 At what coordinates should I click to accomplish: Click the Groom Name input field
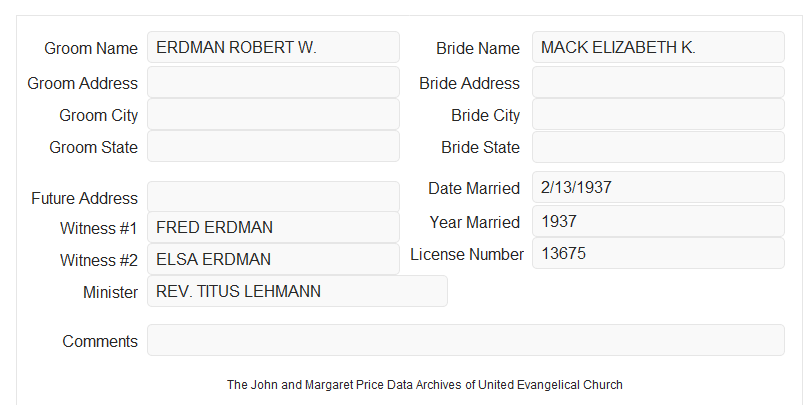coord(273,47)
